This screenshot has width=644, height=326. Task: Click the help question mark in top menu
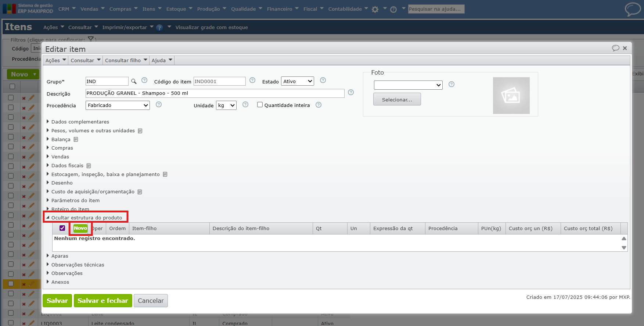tap(393, 9)
